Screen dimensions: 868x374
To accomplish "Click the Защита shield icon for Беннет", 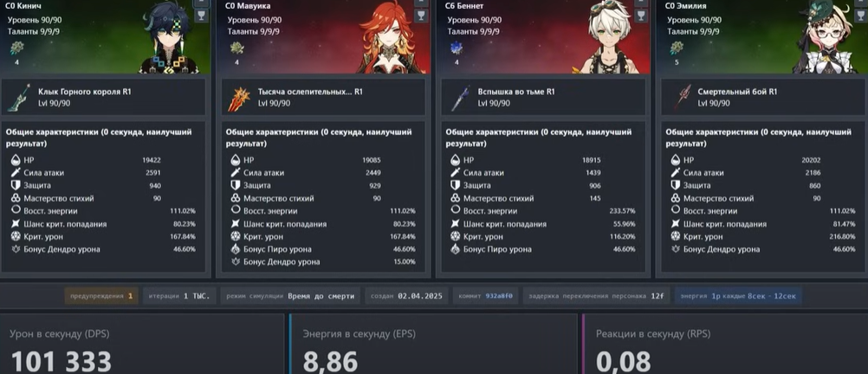I will pos(455,185).
